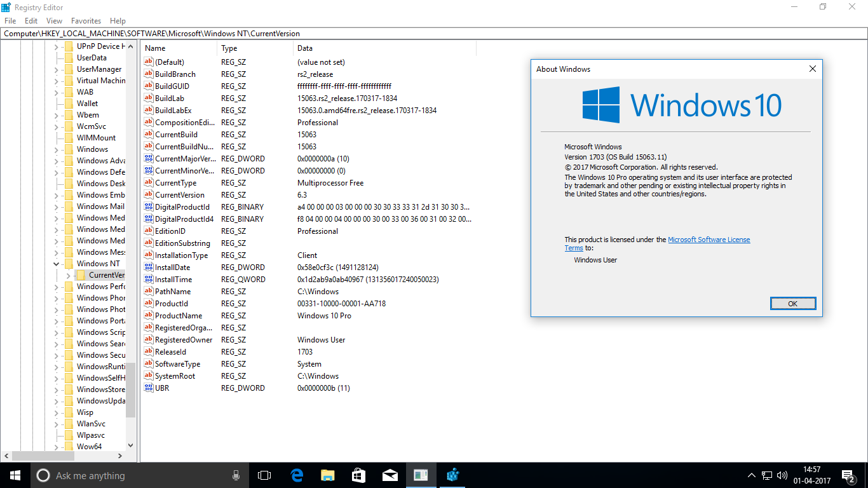Expand the Windows Defender tree node

click(56, 172)
